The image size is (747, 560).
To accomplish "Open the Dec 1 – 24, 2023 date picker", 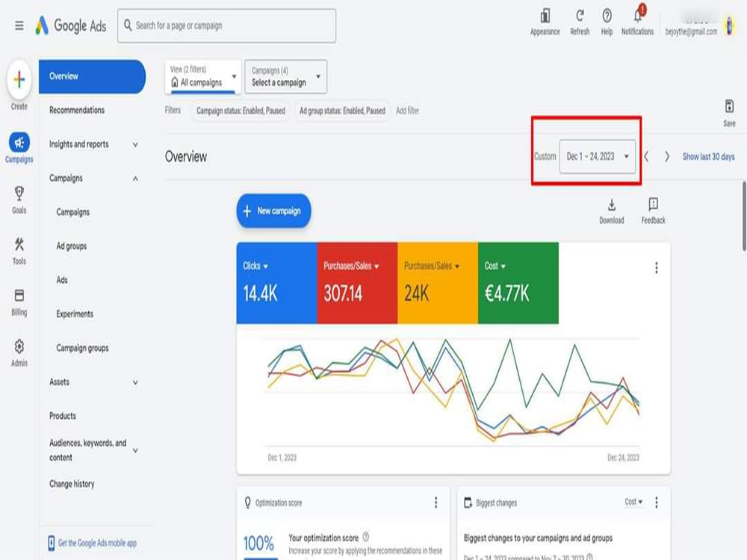I will 598,157.
